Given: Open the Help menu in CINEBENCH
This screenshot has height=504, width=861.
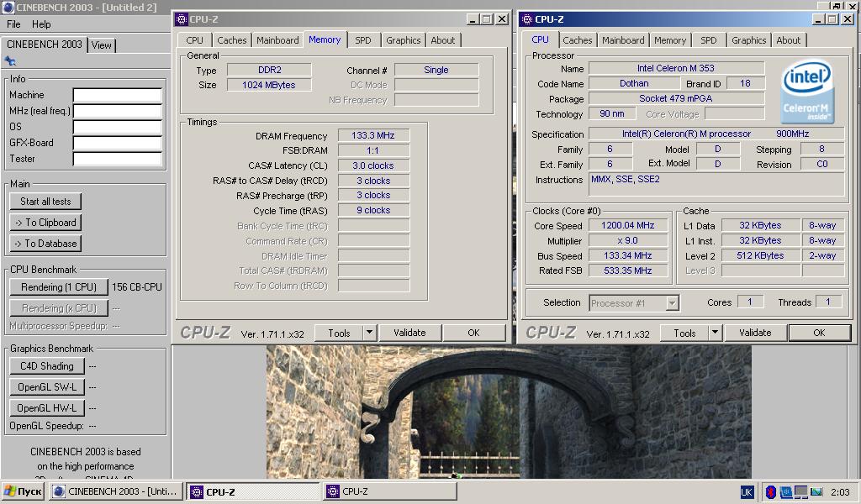Looking at the screenshot, I should [41, 24].
